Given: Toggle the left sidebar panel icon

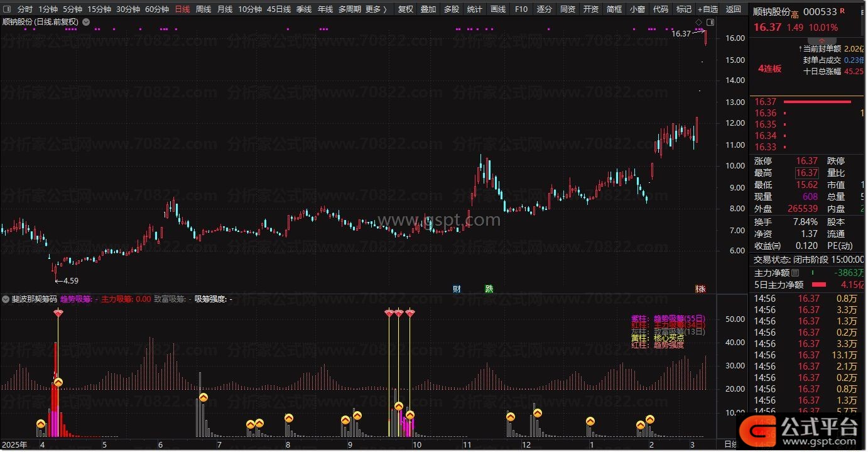Looking at the screenshot, I should point(7,9).
